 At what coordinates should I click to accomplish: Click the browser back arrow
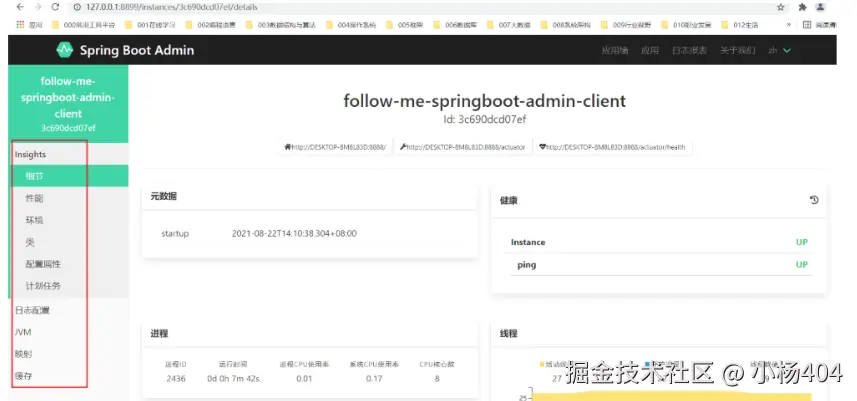(20, 7)
